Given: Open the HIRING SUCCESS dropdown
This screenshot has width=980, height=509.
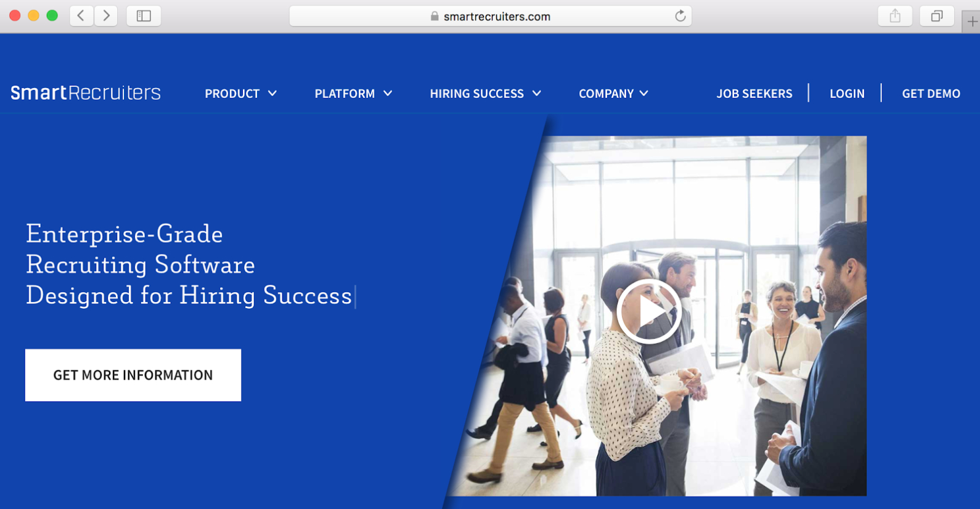Looking at the screenshot, I should (x=485, y=94).
